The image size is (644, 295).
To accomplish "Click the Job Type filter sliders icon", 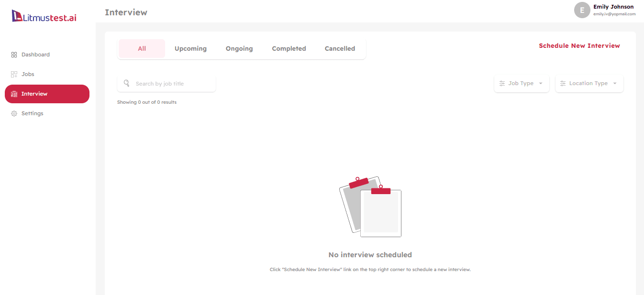I will 502,83.
